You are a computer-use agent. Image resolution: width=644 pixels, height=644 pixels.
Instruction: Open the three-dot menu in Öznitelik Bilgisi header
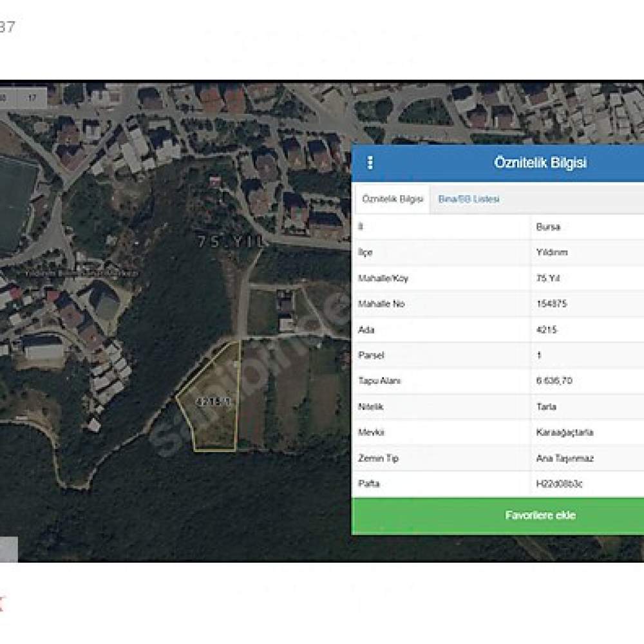point(370,163)
